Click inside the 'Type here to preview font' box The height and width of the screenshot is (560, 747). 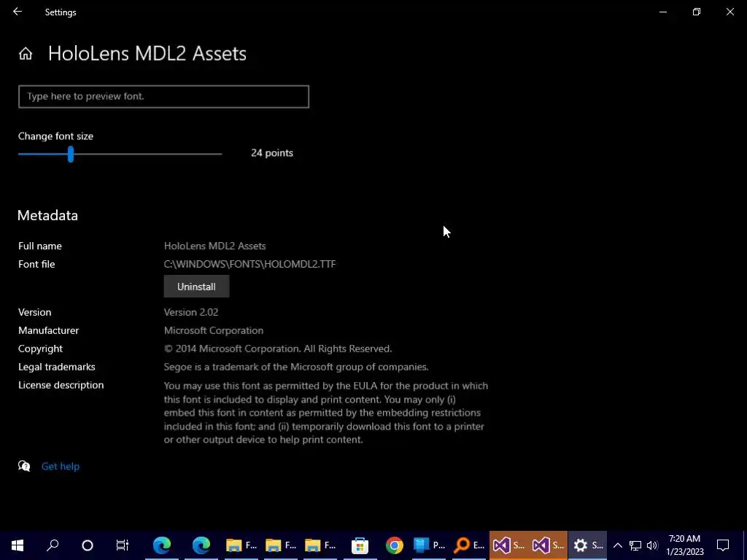tap(163, 97)
